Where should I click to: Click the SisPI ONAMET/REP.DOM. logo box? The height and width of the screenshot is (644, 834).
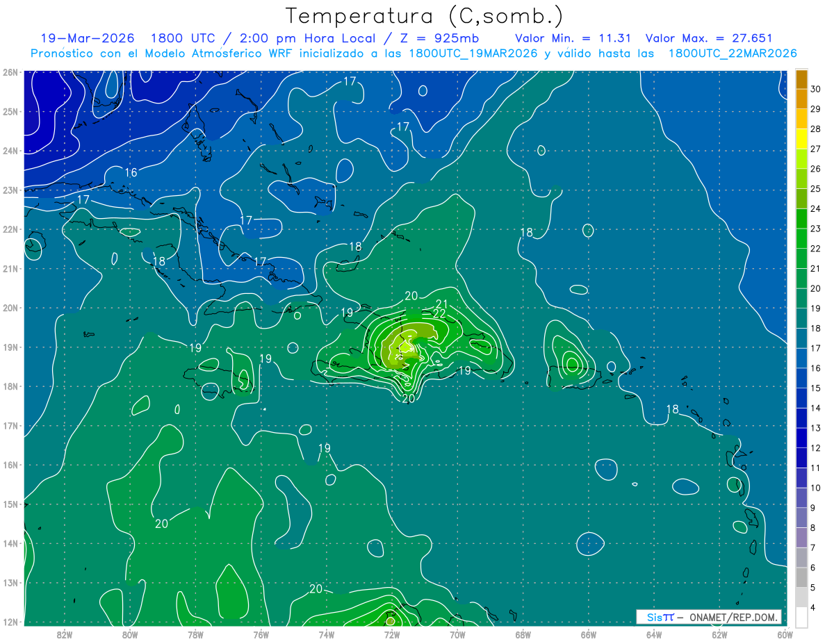(709, 617)
